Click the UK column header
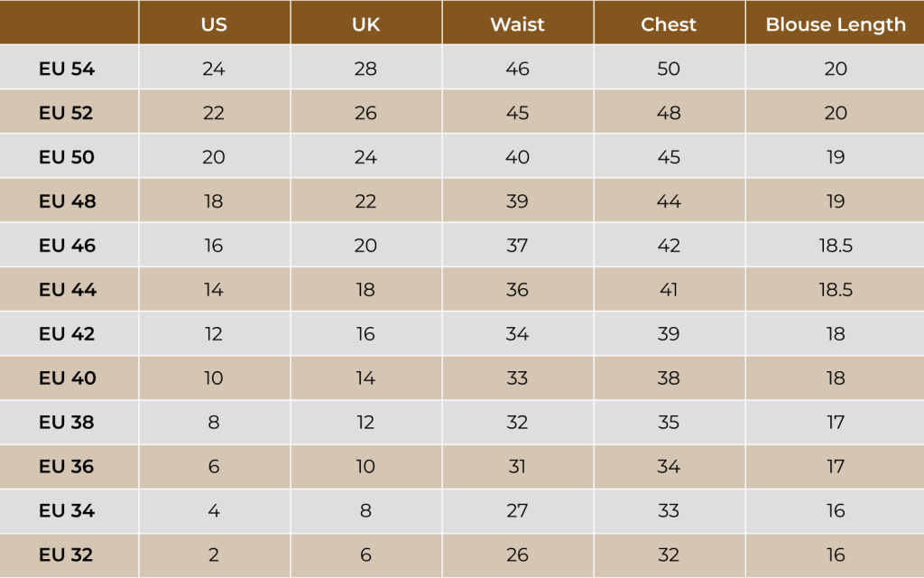The image size is (924, 578). 366,24
